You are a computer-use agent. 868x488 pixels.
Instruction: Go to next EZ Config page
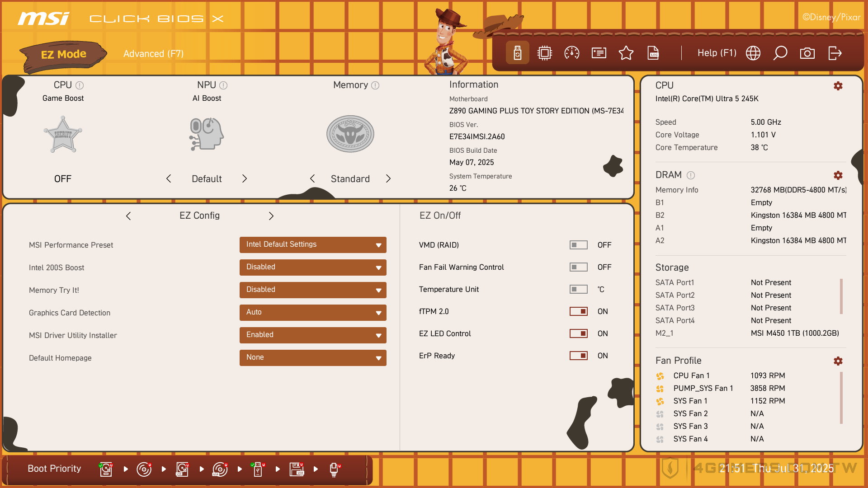271,216
